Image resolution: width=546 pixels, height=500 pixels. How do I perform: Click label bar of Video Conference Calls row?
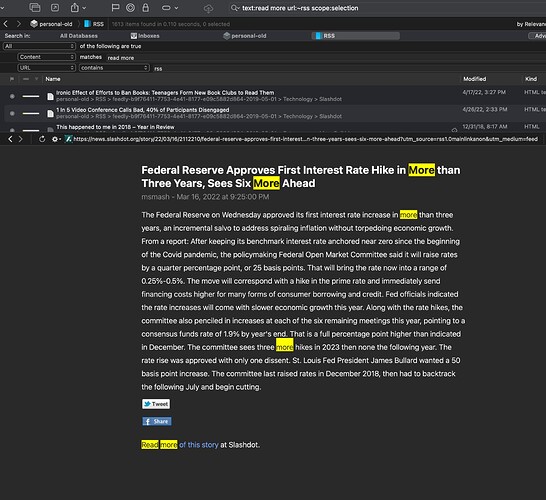point(31,113)
